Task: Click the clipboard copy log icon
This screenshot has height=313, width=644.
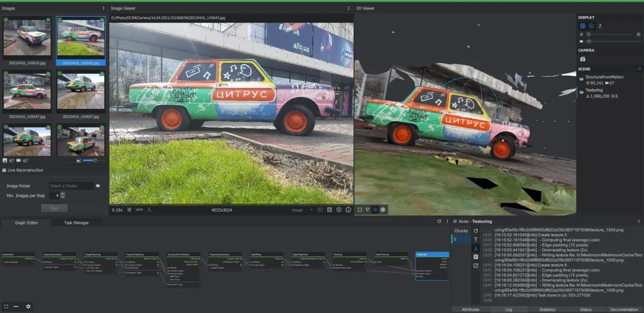Action: (x=475, y=257)
